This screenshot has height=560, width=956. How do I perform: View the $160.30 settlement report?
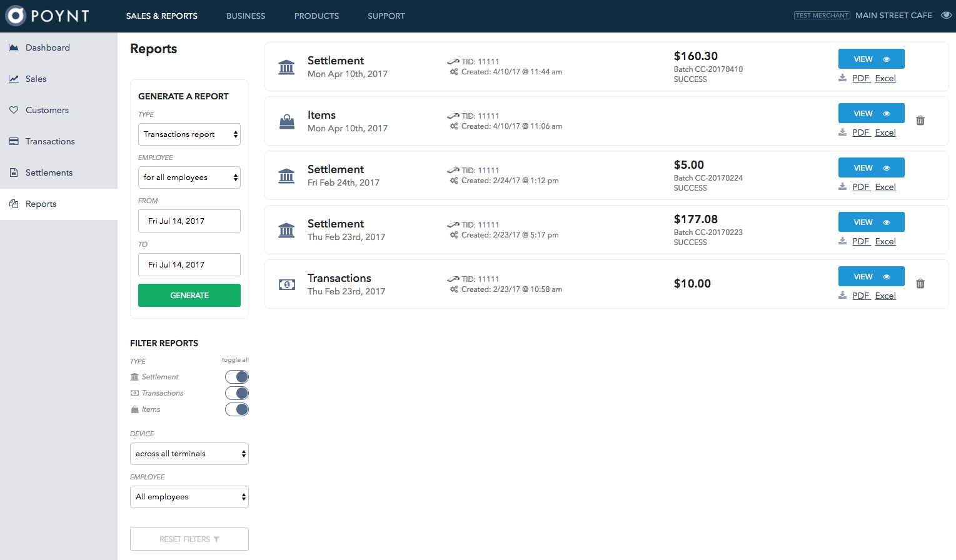[872, 59]
